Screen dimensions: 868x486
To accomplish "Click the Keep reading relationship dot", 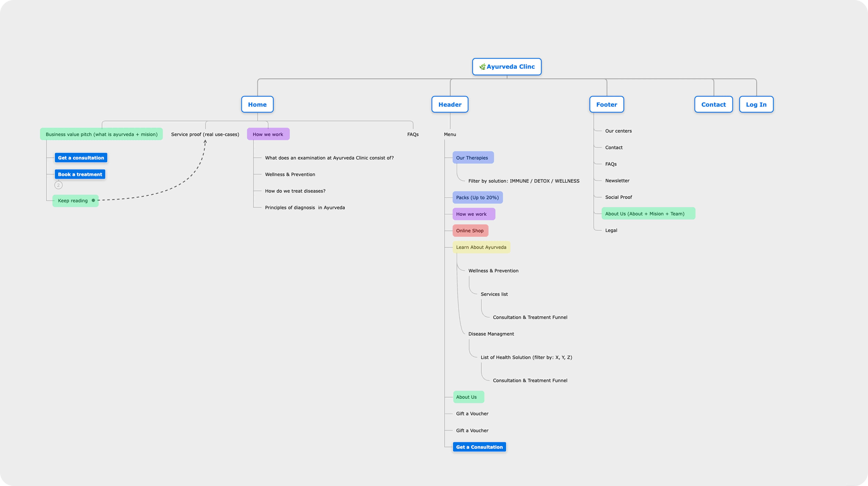I will pos(93,201).
